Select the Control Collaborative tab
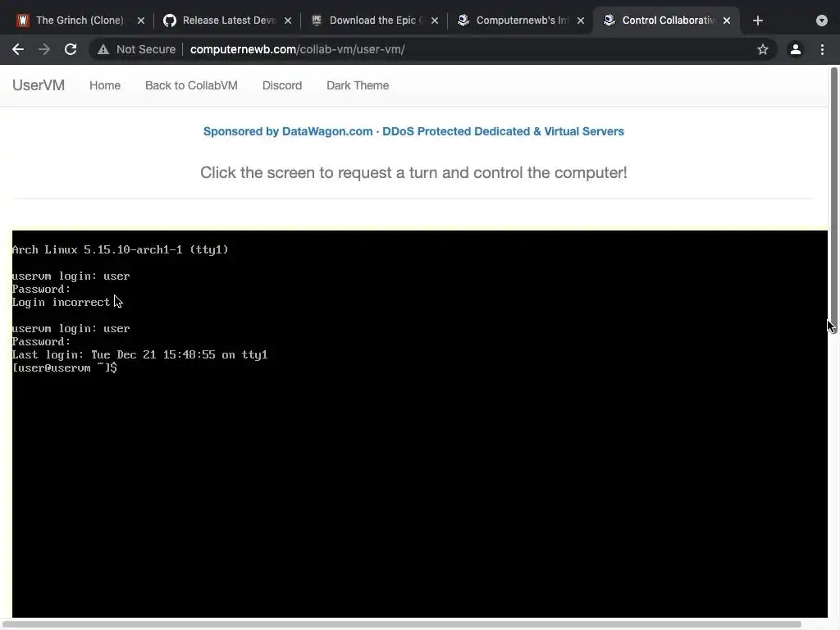Viewport: 840px width, 630px height. pyautogui.click(x=668, y=21)
